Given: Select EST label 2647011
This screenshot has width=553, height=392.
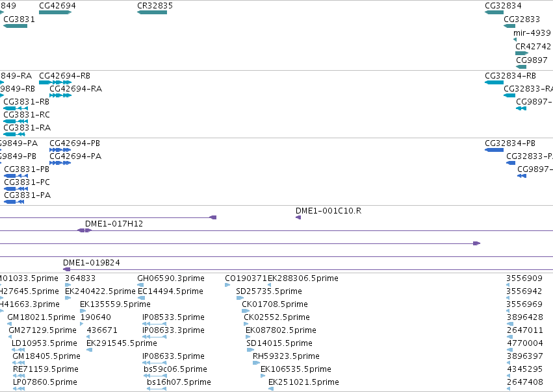Looking at the screenshot, I should (x=525, y=330).
